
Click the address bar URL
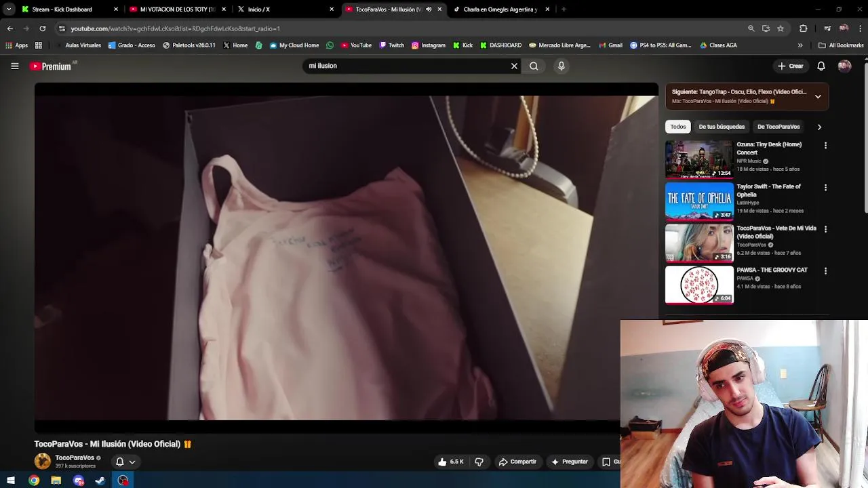(176, 28)
